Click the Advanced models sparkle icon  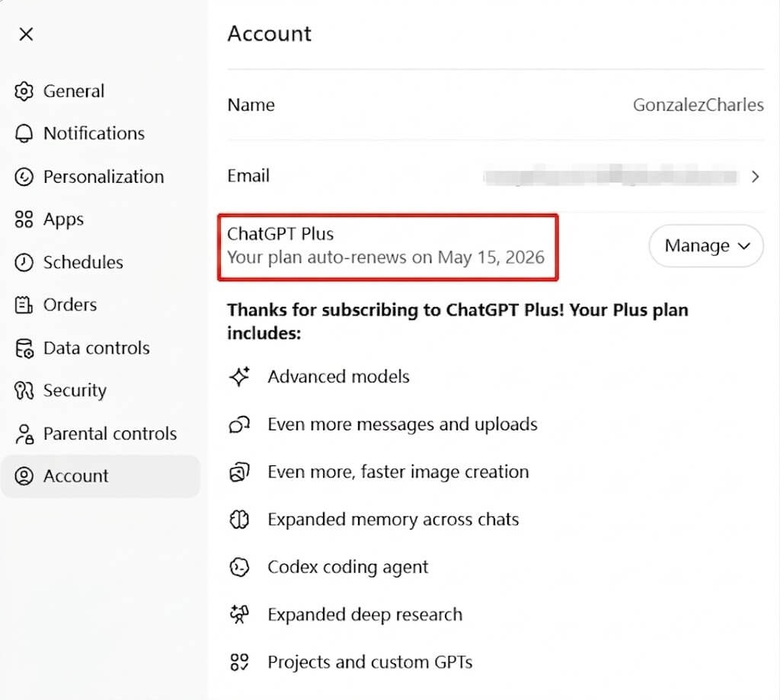pos(240,377)
